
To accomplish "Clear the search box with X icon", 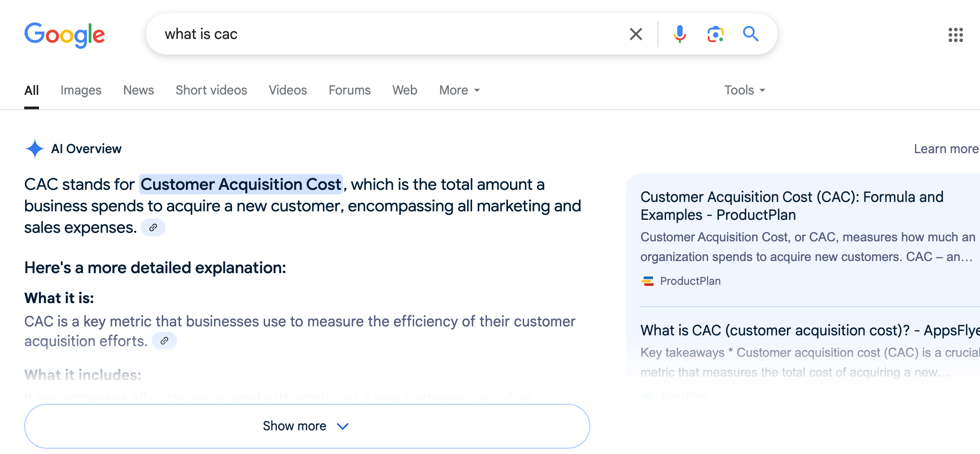I will click(636, 34).
